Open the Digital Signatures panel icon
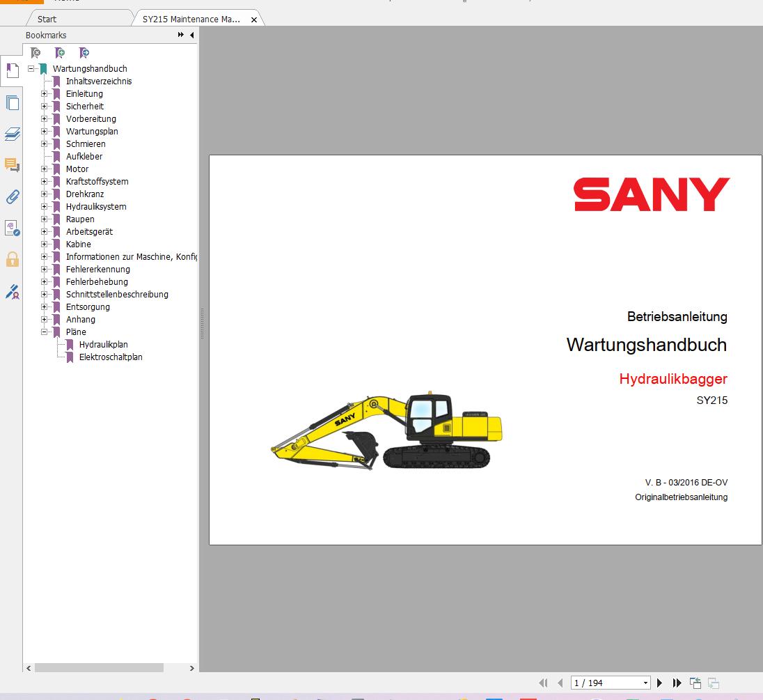 tap(12, 291)
